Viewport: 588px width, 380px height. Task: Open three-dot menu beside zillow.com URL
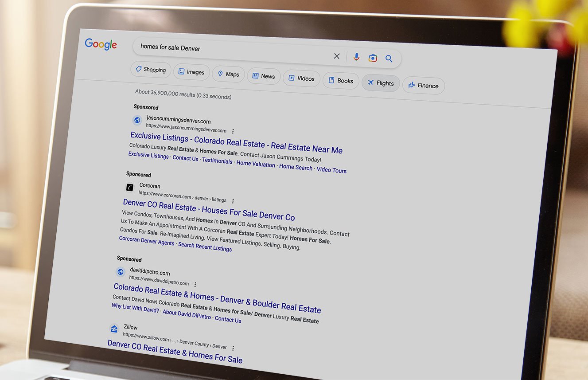coord(233,348)
